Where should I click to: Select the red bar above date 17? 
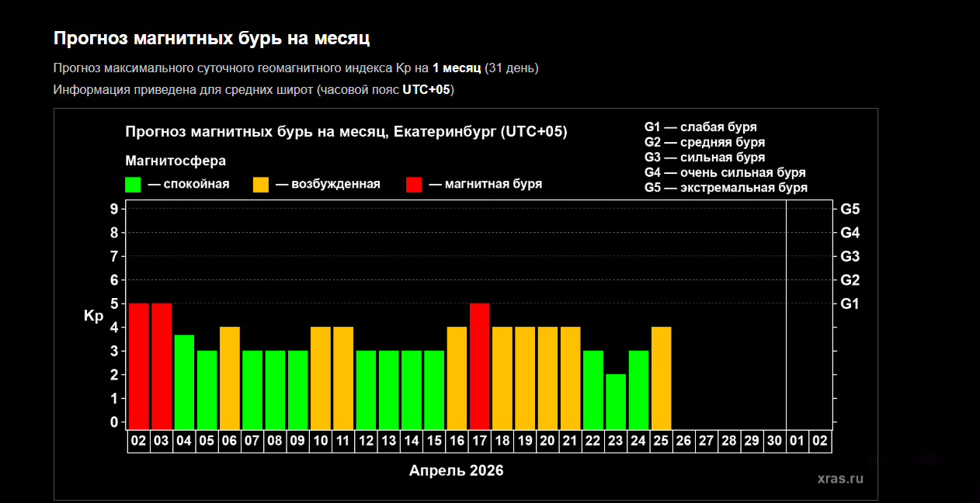click(x=480, y=366)
